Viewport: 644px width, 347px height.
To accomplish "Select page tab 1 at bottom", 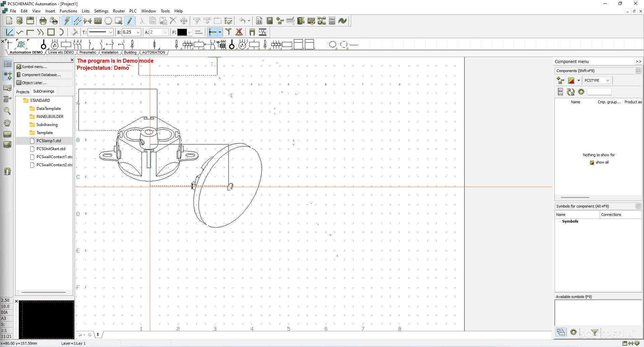I will point(98,334).
